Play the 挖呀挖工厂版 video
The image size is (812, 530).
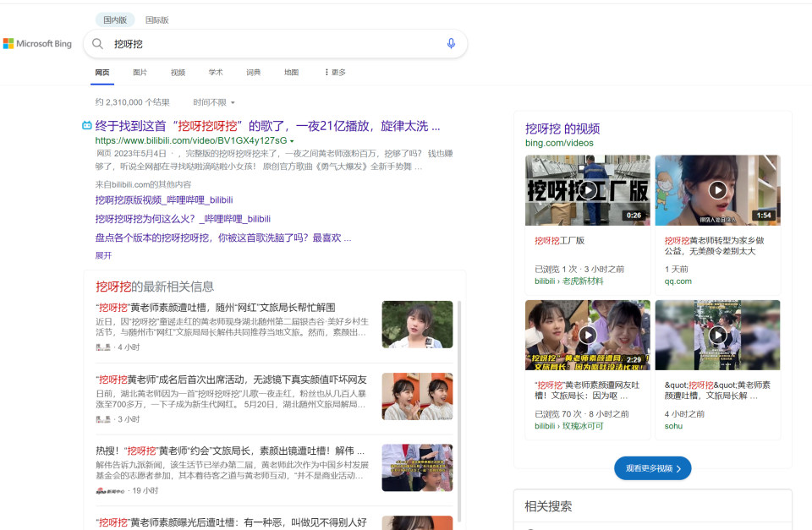click(587, 189)
